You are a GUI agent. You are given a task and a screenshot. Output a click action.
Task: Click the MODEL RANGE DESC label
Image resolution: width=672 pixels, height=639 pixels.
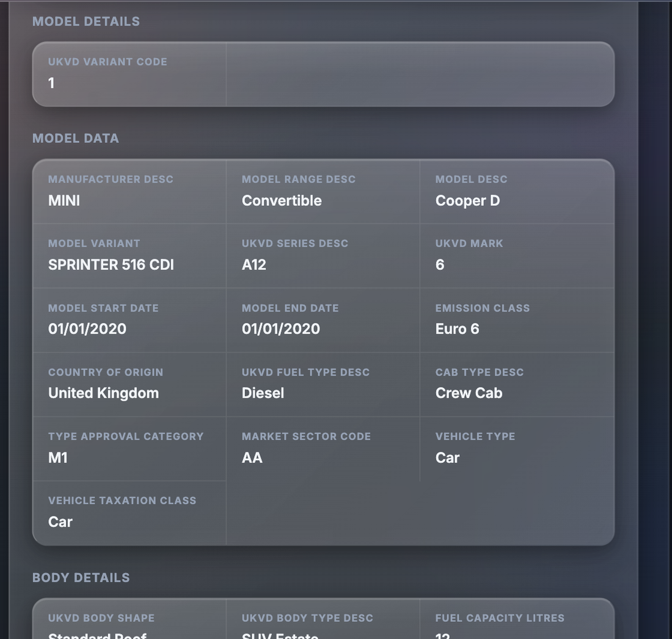coord(299,179)
